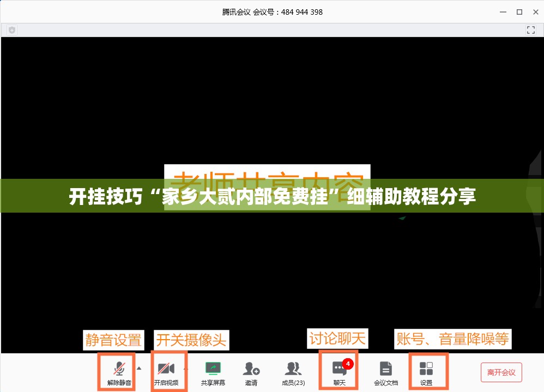Open the settings (设置) panel
The image size is (544, 392).
pyautogui.click(x=426, y=373)
